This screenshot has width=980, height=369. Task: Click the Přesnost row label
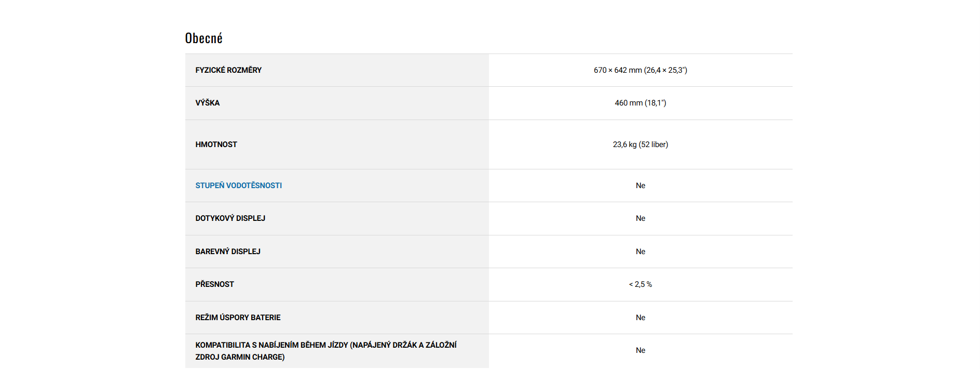point(214,284)
